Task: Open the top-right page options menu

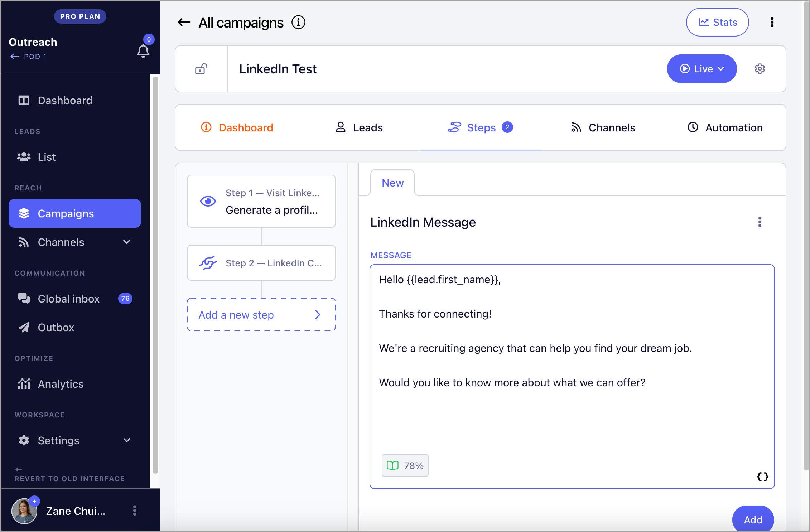Action: click(772, 22)
